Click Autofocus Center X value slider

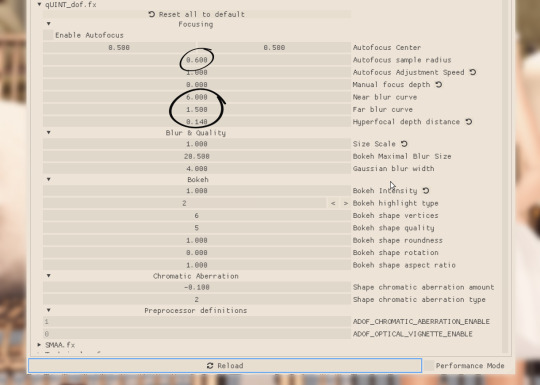point(119,48)
